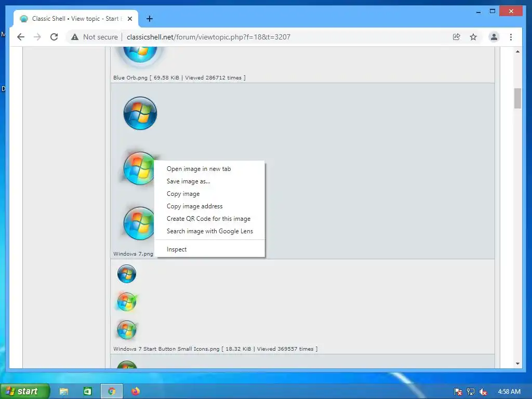Click the third large Windows 7 orb image
532x399 pixels.
[x=139, y=223]
